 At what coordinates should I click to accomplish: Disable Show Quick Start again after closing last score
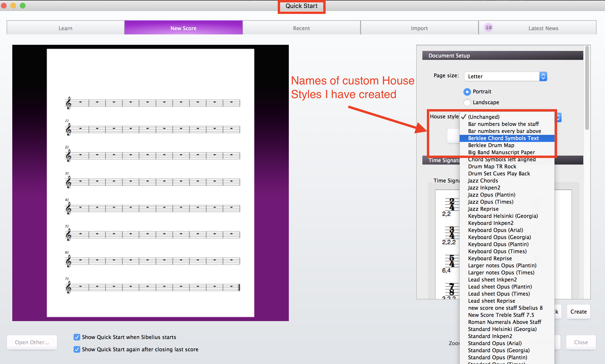click(x=77, y=349)
